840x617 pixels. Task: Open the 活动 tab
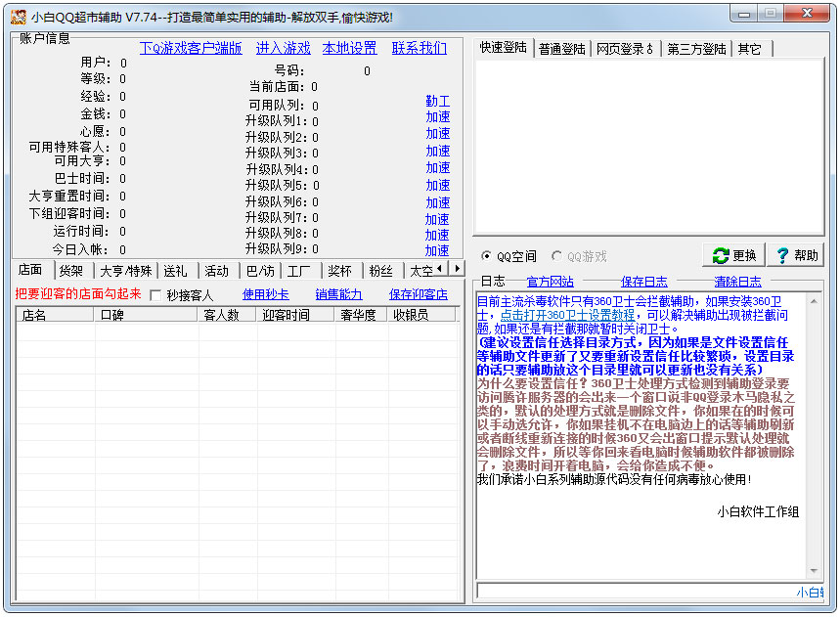217,271
